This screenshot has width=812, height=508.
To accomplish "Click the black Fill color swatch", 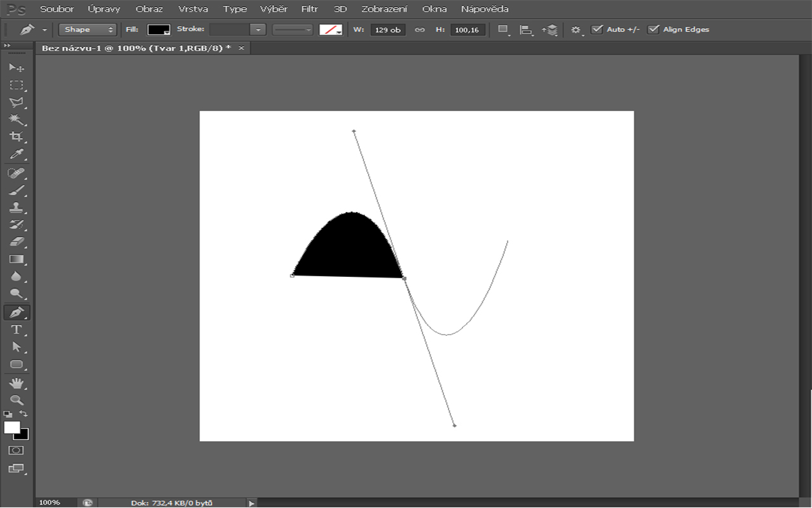I will (x=159, y=30).
